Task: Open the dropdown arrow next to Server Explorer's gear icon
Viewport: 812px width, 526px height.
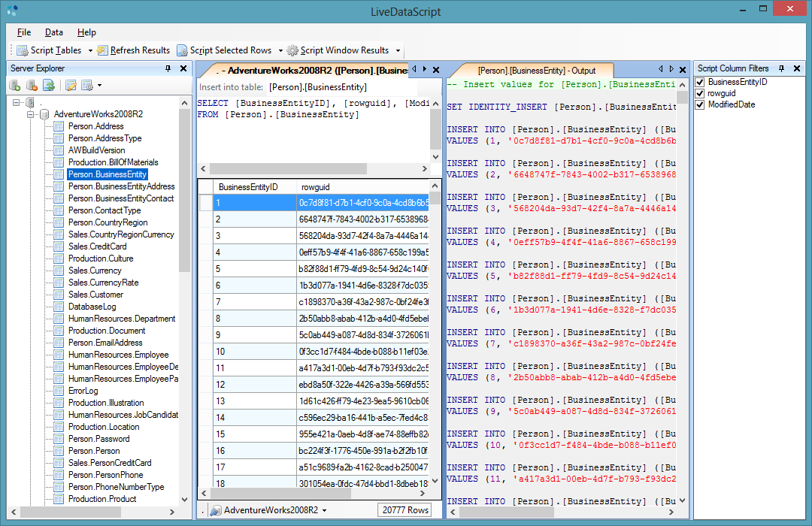Action: [x=99, y=86]
